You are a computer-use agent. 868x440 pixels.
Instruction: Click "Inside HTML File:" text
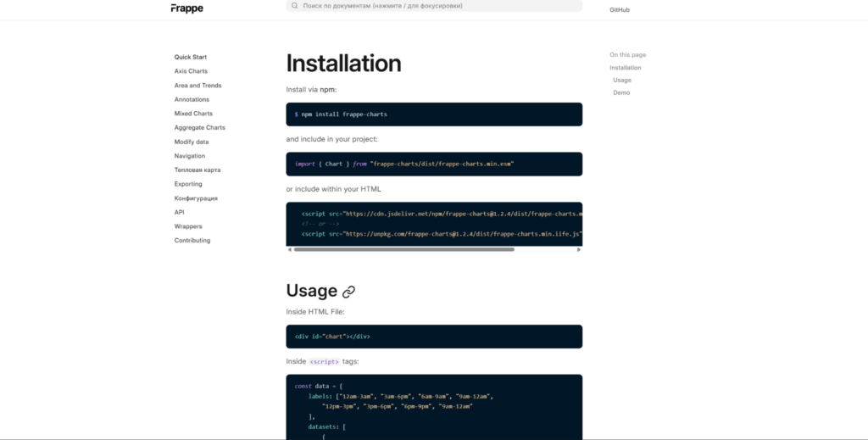pos(315,312)
